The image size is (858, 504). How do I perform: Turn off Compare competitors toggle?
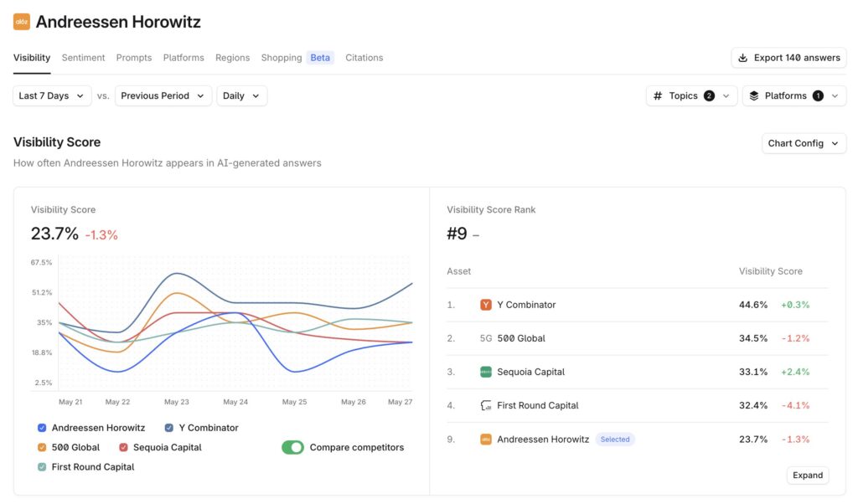[x=292, y=447]
